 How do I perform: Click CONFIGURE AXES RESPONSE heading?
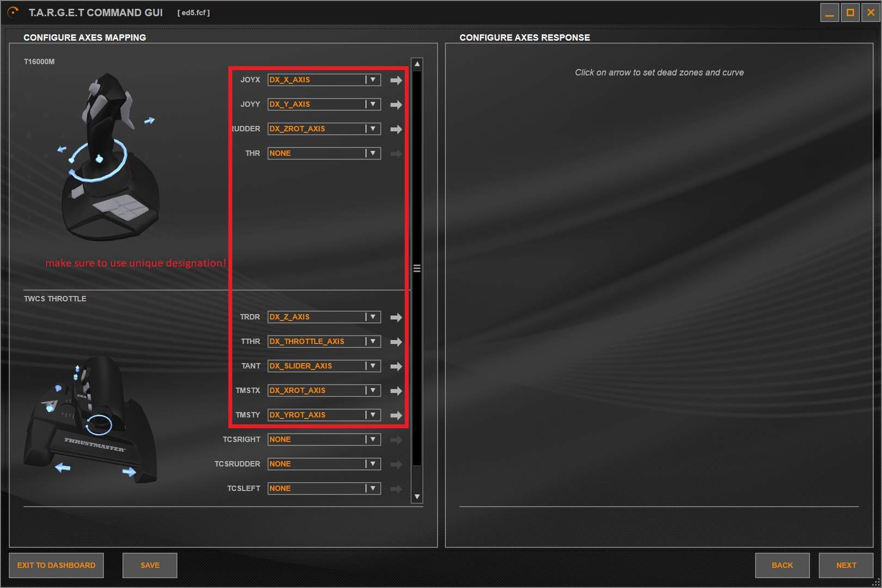point(524,37)
